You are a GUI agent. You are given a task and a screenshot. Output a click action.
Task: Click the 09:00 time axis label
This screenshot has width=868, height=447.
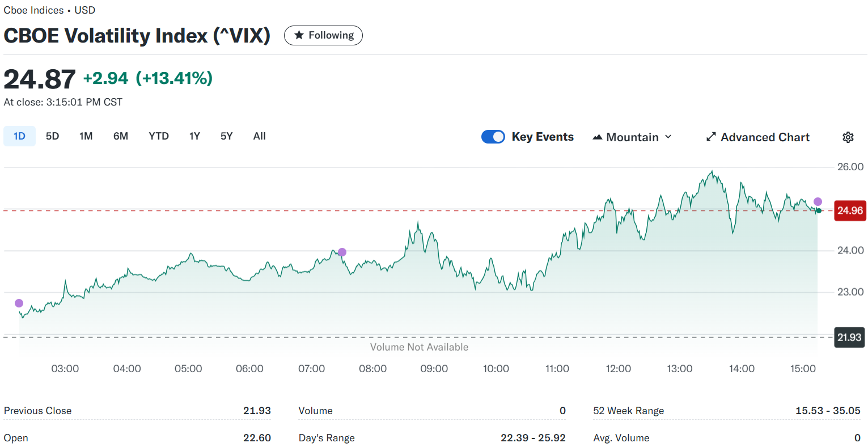click(x=434, y=369)
